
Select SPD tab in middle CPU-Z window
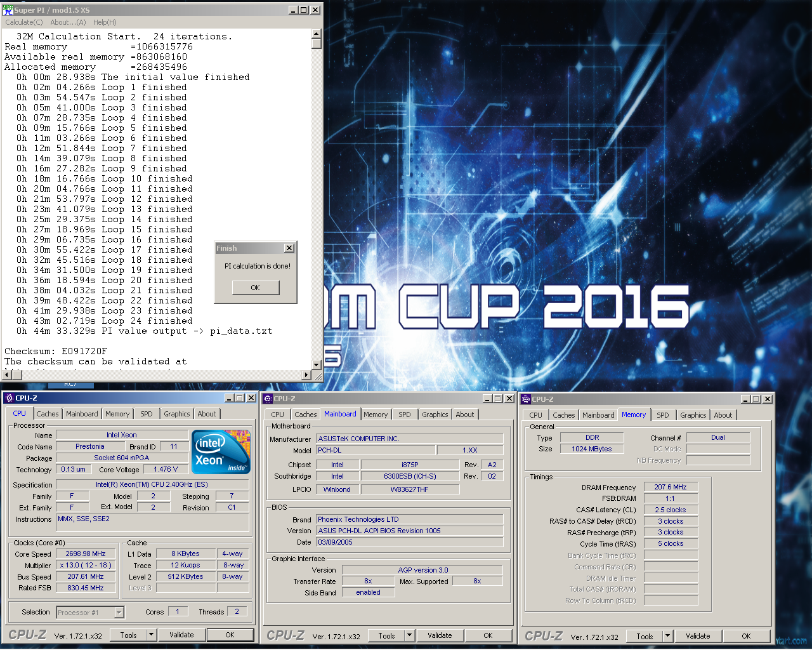pyautogui.click(x=405, y=415)
